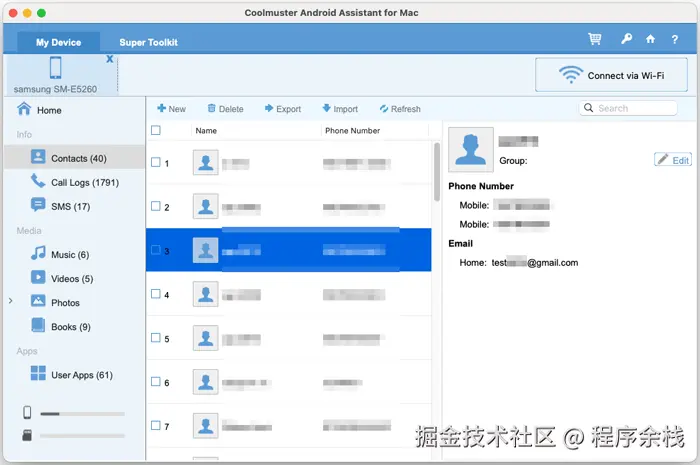Check the box for contact row 6
Screen dimensions: 700x465
point(155,381)
